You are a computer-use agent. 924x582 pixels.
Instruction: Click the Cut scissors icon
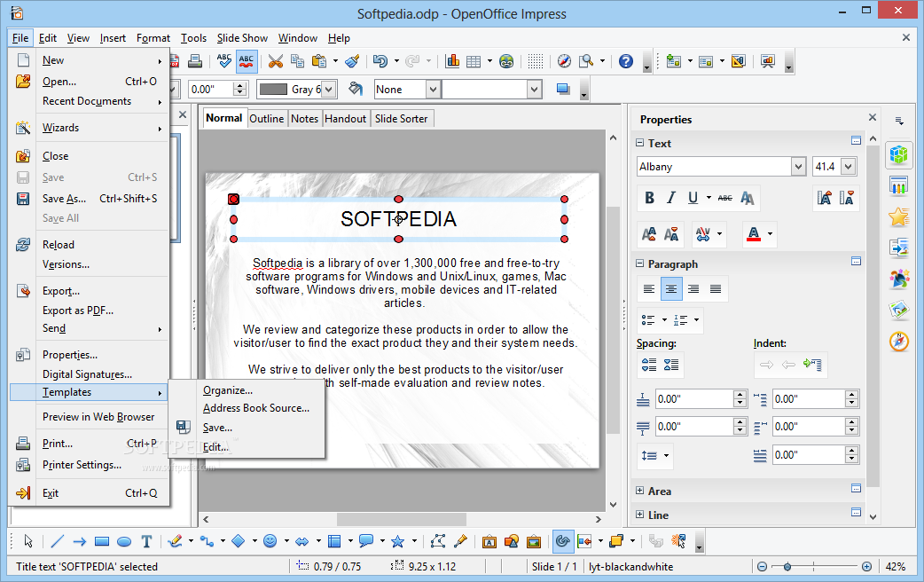[275, 60]
